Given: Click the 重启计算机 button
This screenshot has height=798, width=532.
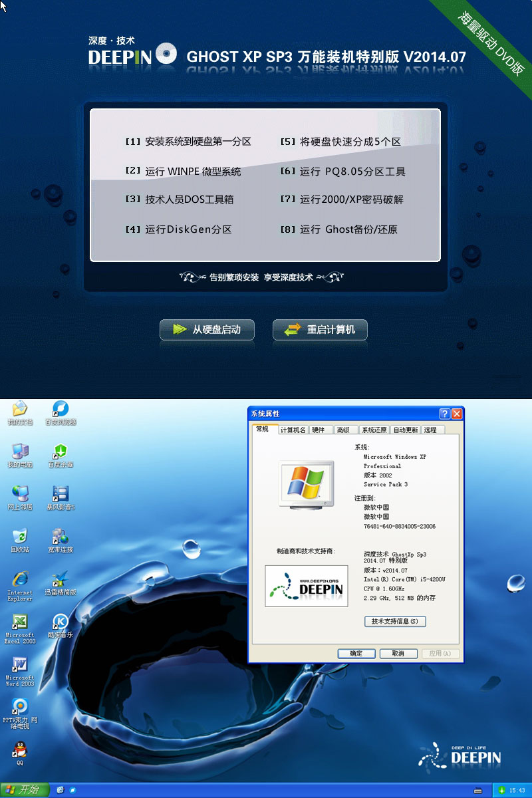Looking at the screenshot, I should (x=320, y=330).
